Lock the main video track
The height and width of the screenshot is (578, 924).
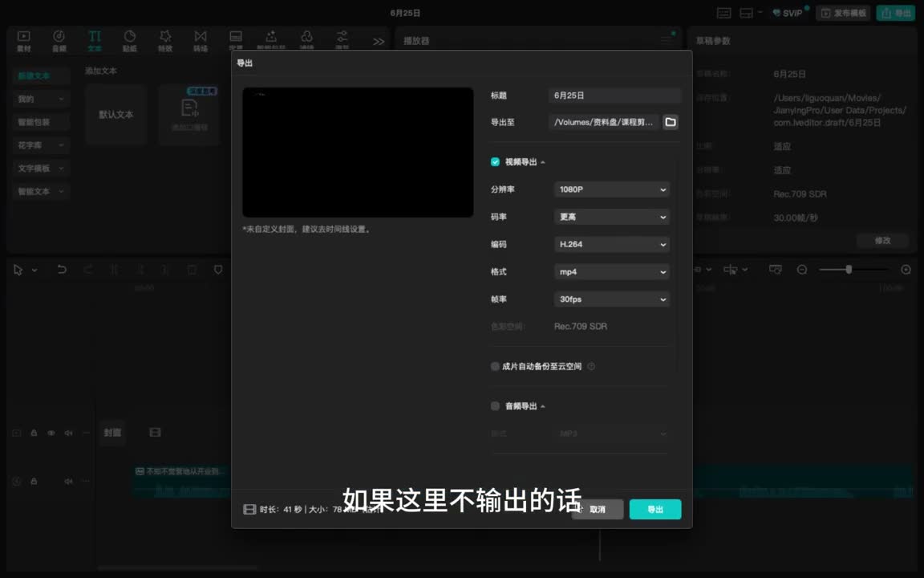point(34,433)
